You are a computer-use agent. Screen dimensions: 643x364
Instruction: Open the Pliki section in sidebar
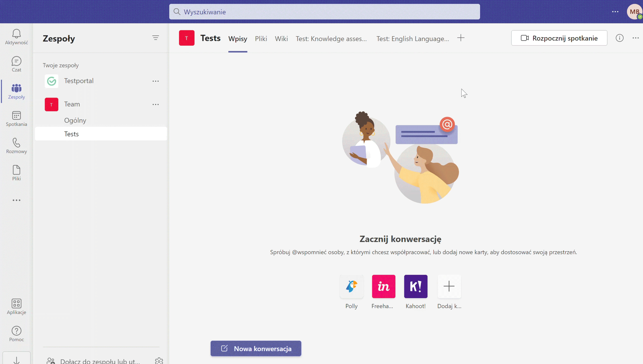coord(17,173)
